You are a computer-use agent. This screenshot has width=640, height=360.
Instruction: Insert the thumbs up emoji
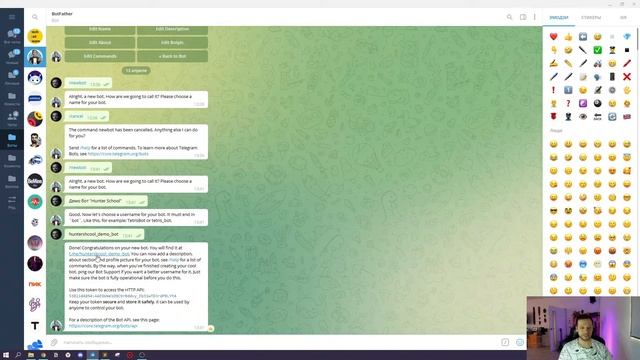tap(568, 37)
